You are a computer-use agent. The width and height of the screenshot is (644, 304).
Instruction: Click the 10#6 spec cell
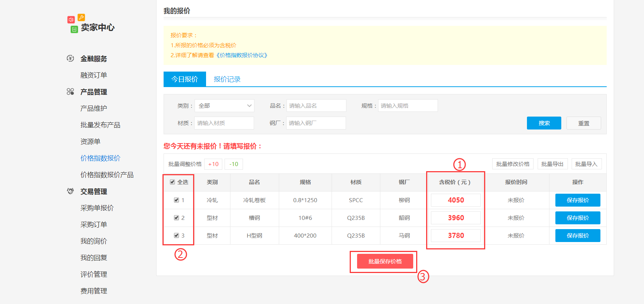(x=305, y=218)
